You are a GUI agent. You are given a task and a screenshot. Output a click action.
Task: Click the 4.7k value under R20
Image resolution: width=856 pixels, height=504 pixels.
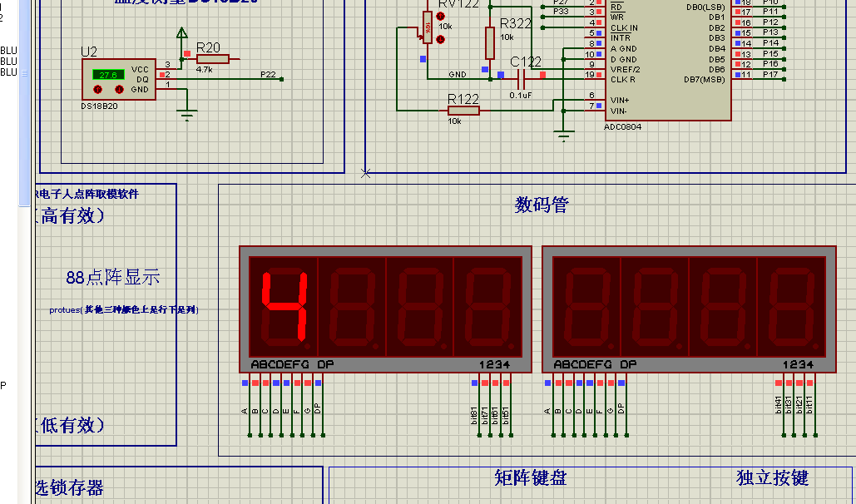204,70
